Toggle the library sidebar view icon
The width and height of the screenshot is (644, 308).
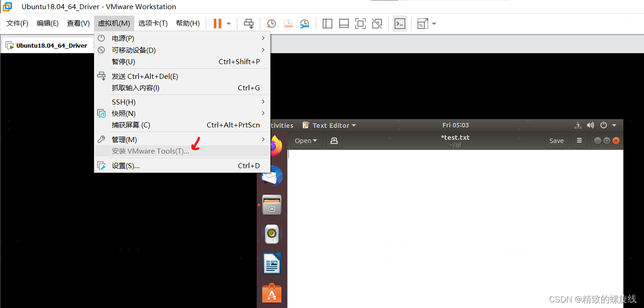click(x=327, y=23)
